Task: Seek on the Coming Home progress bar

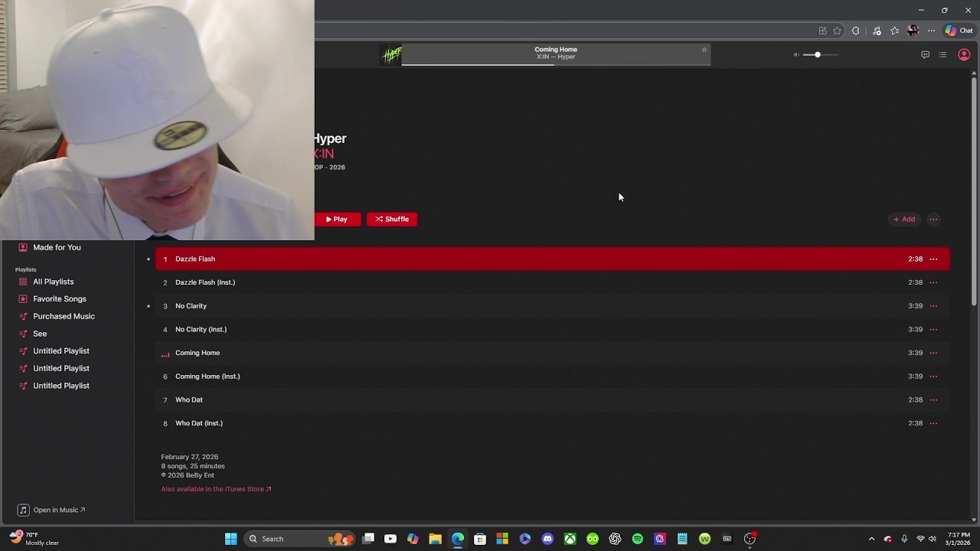Action: pyautogui.click(x=556, y=64)
